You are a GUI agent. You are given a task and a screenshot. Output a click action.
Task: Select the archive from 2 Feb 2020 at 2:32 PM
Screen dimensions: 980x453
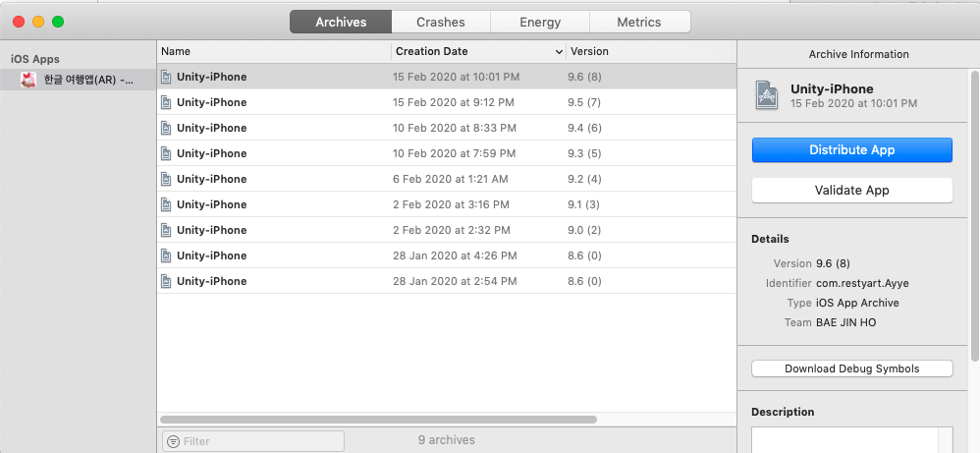[447, 230]
